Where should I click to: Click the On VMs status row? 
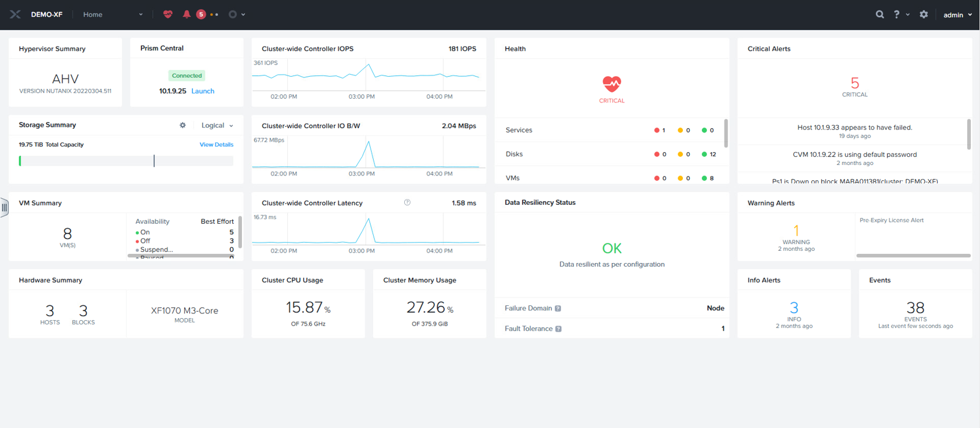[x=184, y=232]
